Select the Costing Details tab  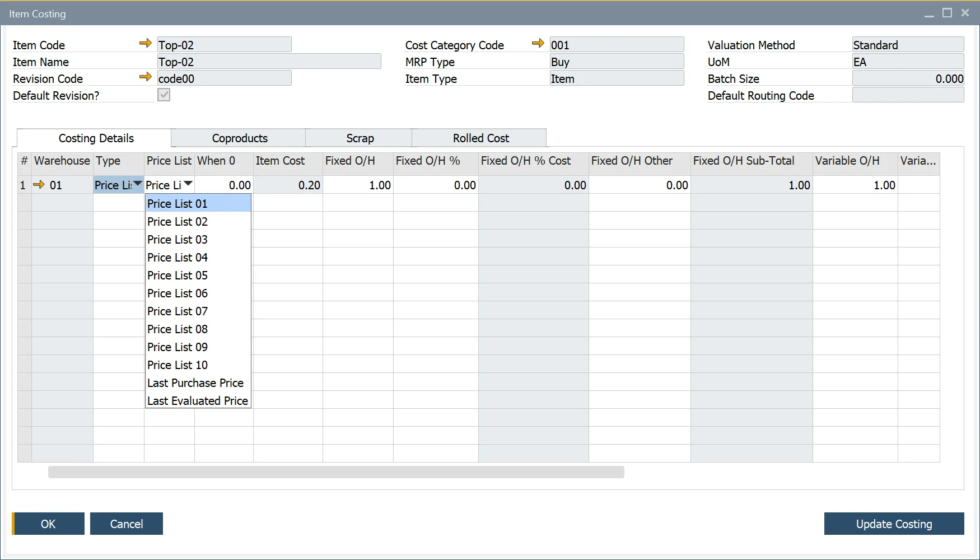coord(96,138)
